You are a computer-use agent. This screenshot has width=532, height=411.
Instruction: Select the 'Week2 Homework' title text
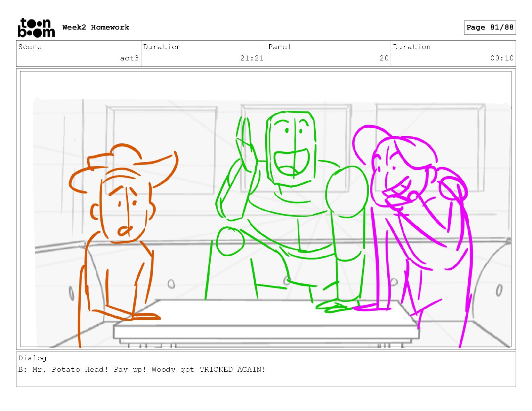click(x=96, y=27)
